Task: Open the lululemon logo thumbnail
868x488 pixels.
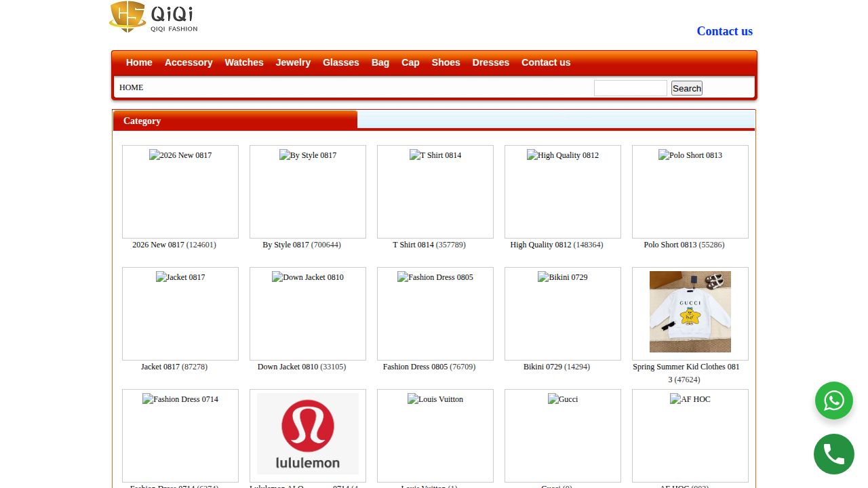Action: pyautogui.click(x=308, y=434)
